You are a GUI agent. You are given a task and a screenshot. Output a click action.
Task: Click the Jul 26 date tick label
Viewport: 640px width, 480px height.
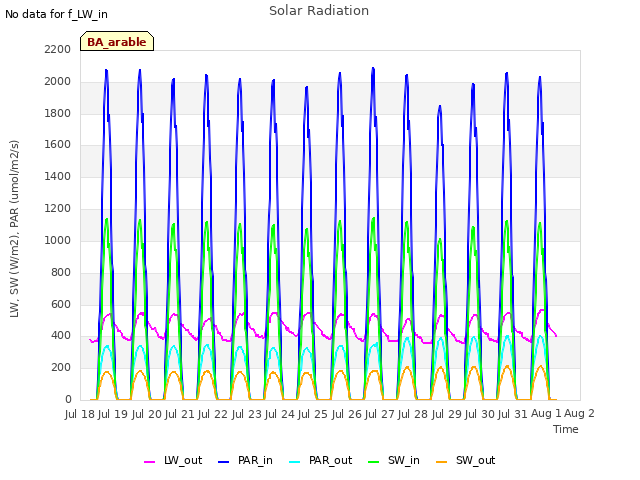point(347,414)
